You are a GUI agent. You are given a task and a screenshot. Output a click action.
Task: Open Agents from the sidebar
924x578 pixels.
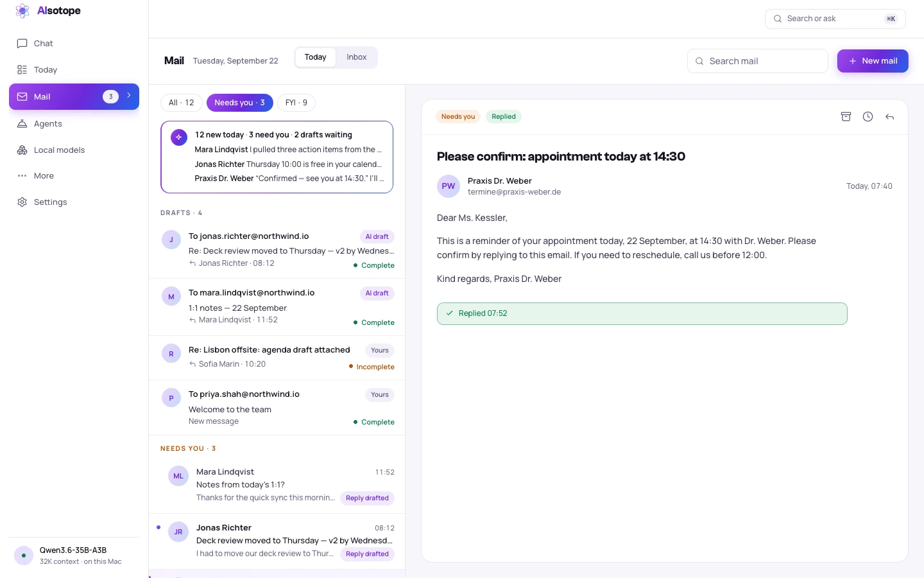[74, 123]
